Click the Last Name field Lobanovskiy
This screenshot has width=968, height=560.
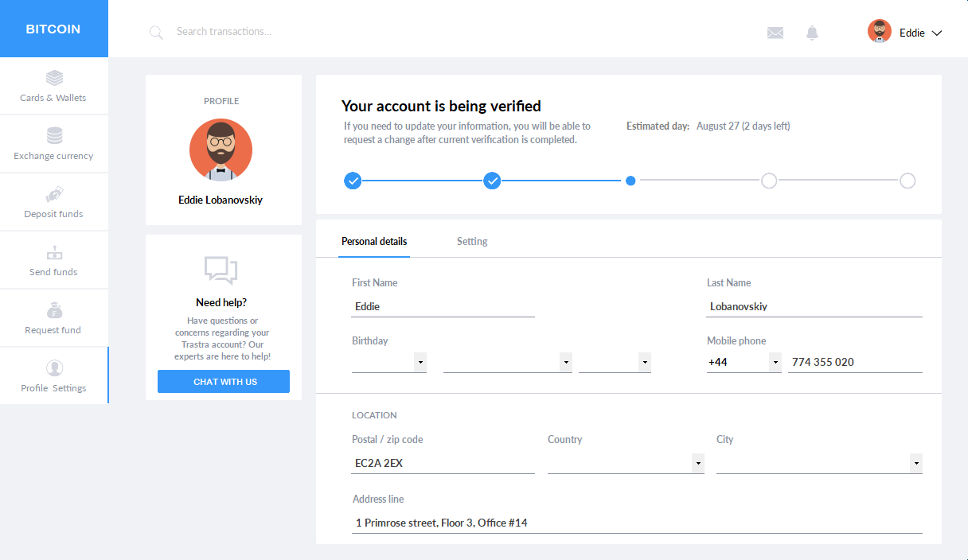tap(814, 306)
